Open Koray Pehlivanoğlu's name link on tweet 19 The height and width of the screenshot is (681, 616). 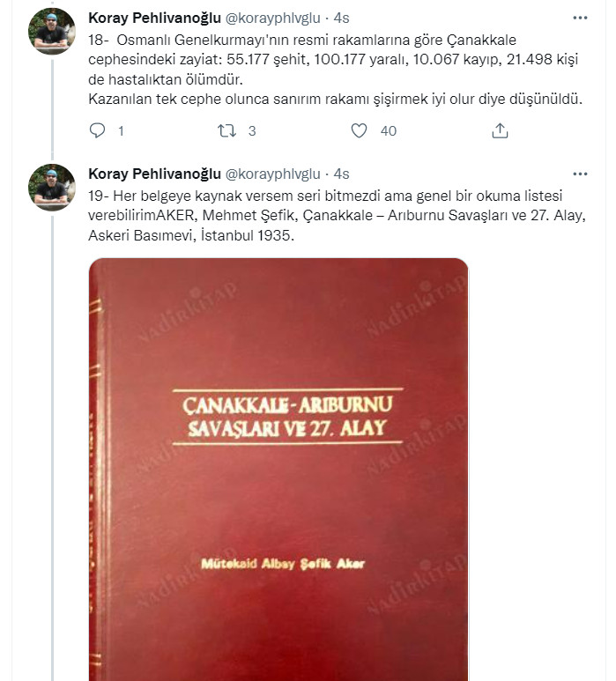(x=155, y=174)
